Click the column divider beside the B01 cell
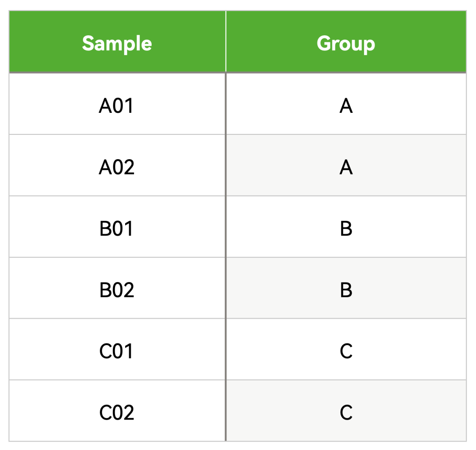 click(x=226, y=227)
